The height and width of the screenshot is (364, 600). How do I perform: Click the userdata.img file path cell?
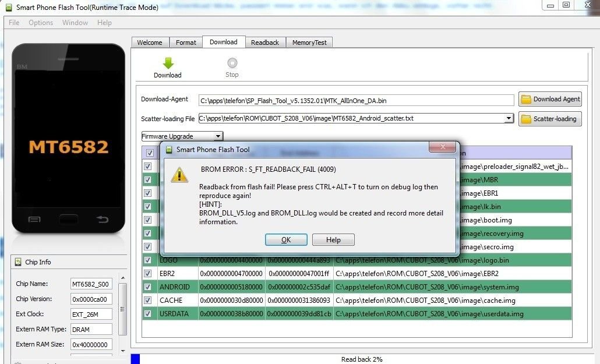(453, 314)
